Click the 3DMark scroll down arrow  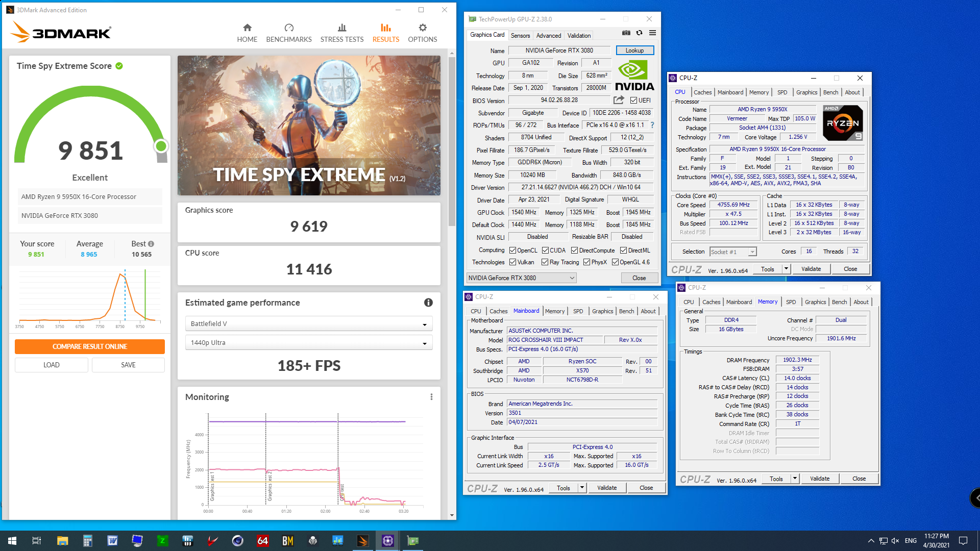coord(452,515)
